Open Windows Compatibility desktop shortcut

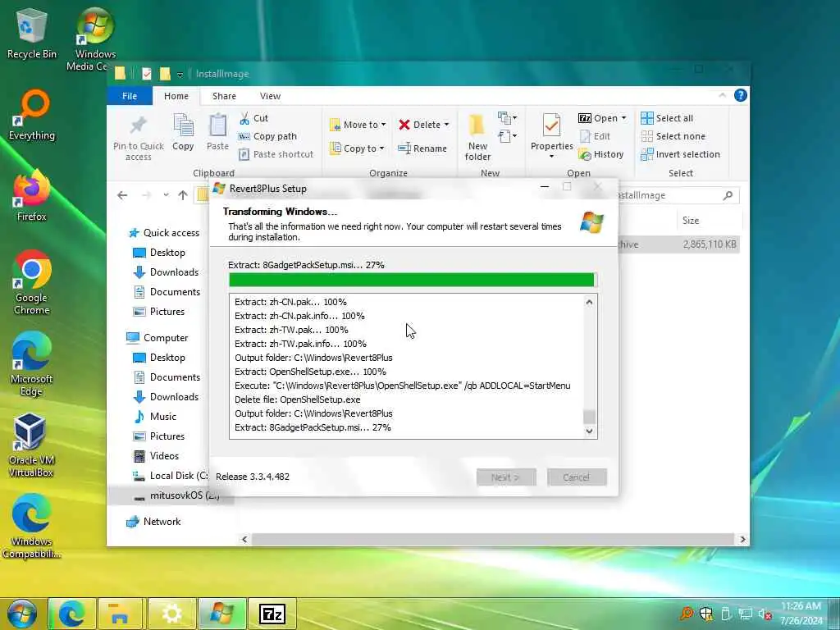coord(32,527)
